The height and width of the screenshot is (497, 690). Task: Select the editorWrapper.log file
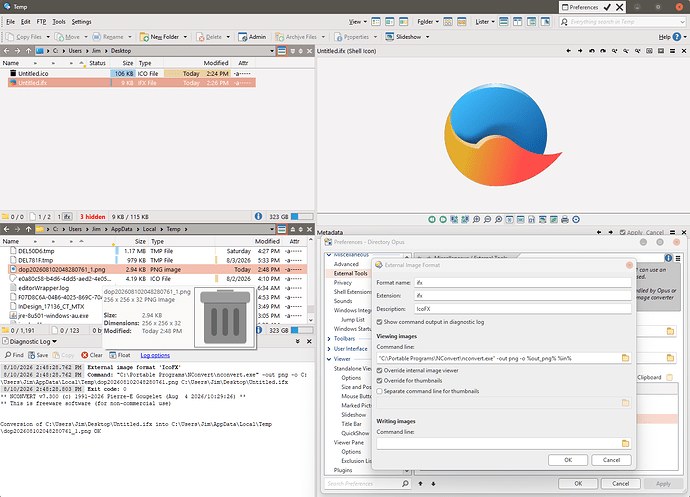tap(44, 288)
